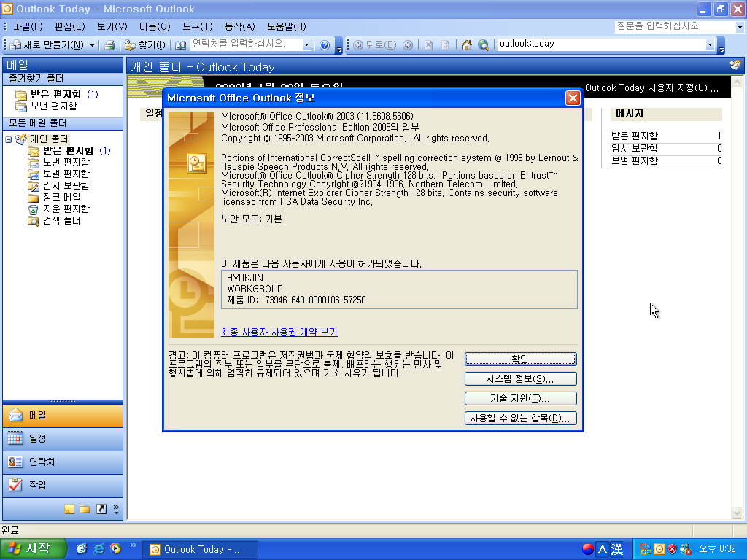Click 새로 만들기(N) new item button

click(47, 45)
